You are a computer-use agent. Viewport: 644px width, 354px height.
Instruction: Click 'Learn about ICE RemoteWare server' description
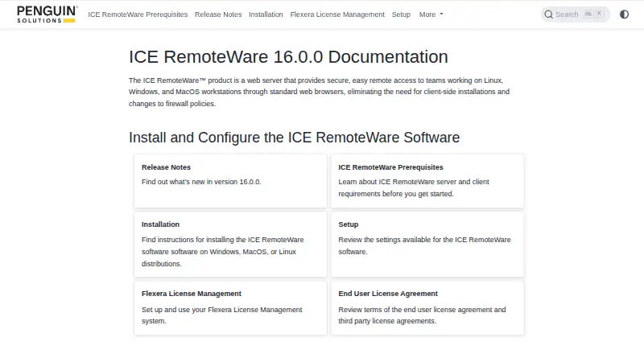[414, 187]
